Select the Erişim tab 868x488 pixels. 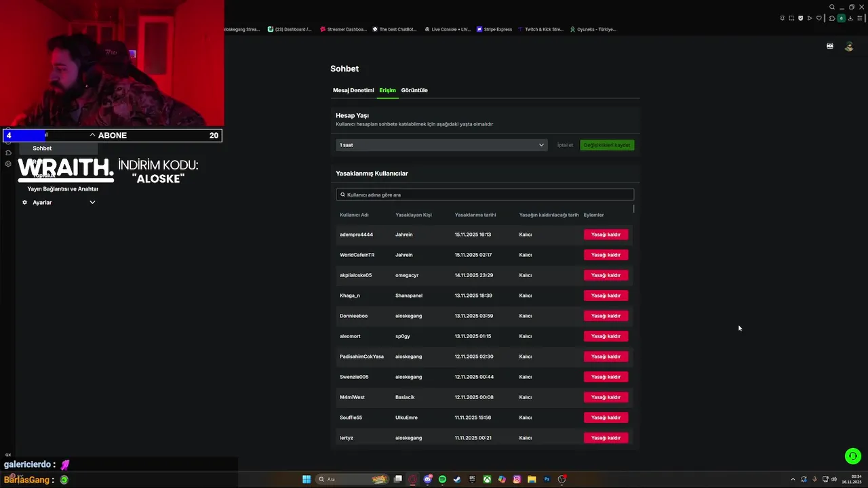[x=387, y=90]
